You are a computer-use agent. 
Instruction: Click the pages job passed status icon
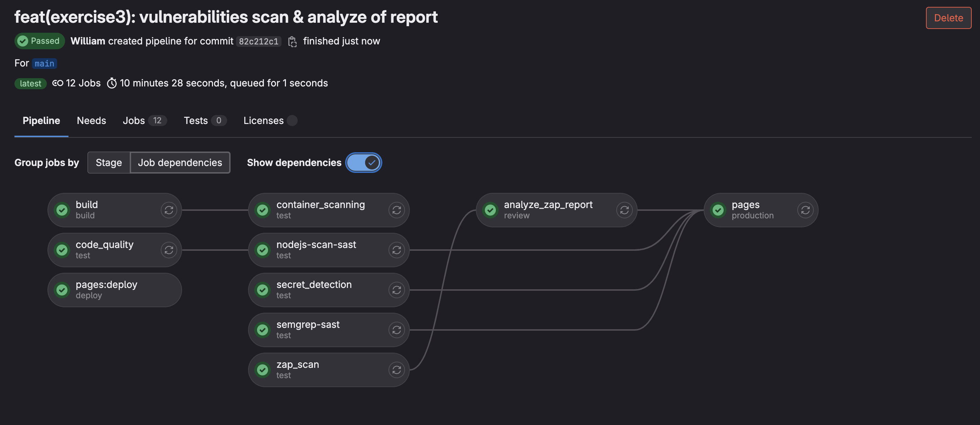tap(718, 210)
